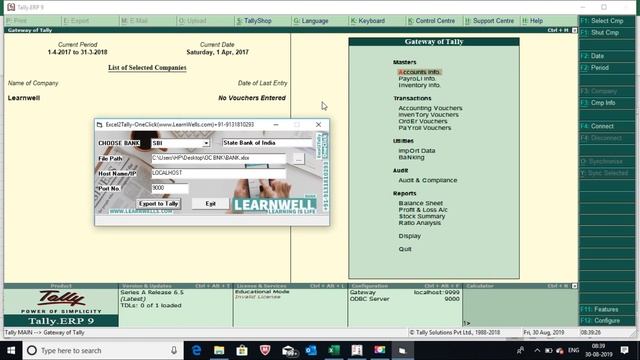This screenshot has width=640, height=360.
Task: Close the Gateway of Tally panel with the X icon
Action: coord(574,30)
